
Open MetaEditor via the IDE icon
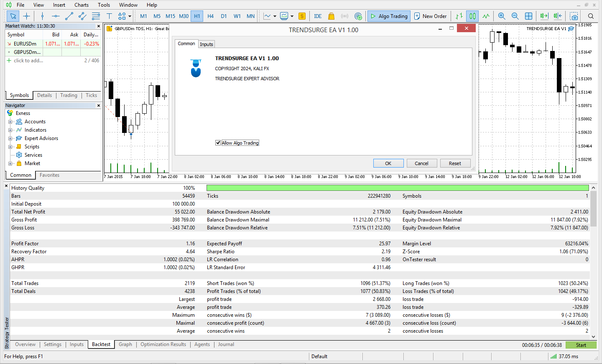(x=318, y=16)
